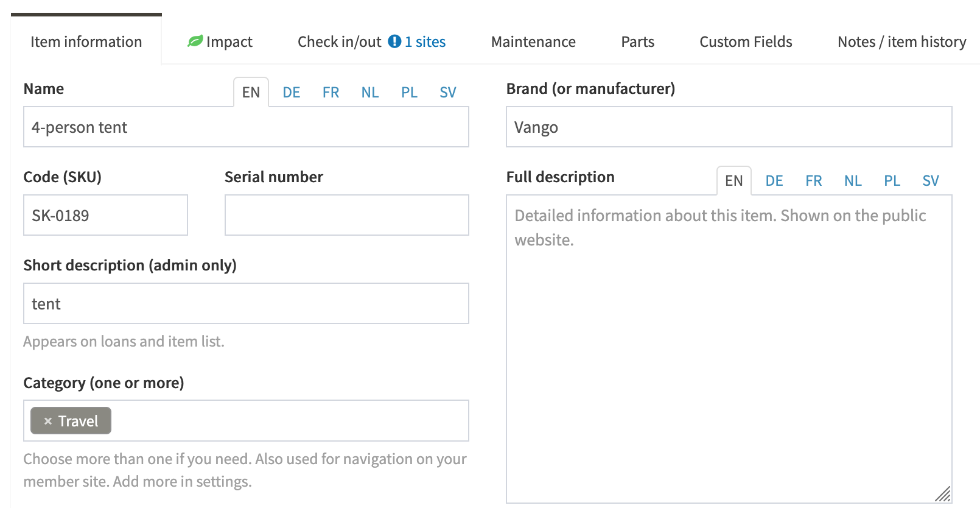Click in the Brand field showing Vango
The image size is (980, 508).
pos(729,127)
